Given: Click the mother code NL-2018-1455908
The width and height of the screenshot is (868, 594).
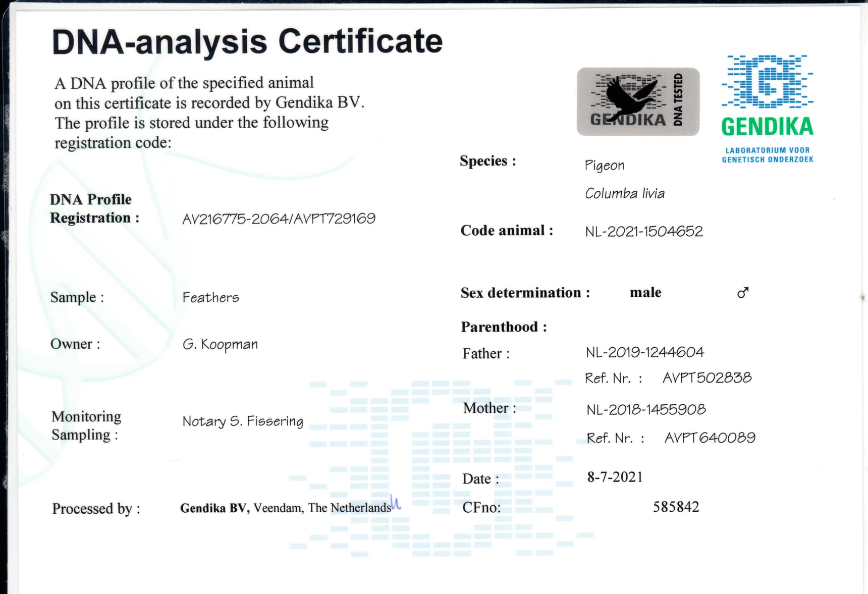Looking at the screenshot, I should [x=645, y=409].
